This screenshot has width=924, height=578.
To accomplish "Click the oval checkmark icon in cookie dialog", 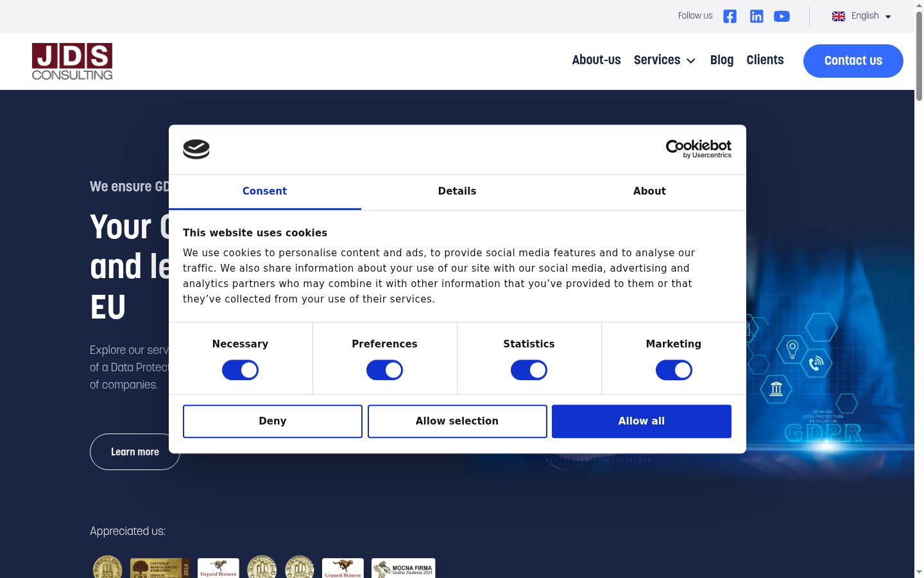I will click(196, 149).
